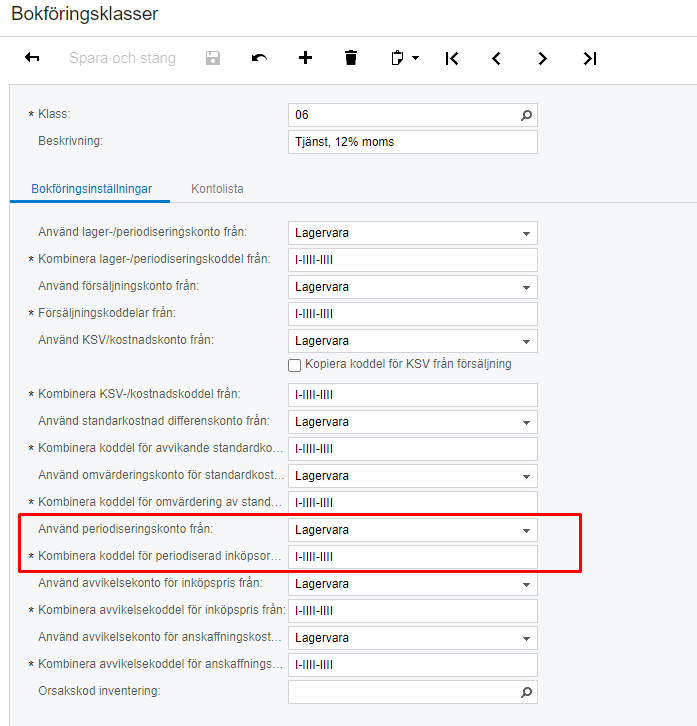Open the Orsakskod inventering lookup search

527,692
